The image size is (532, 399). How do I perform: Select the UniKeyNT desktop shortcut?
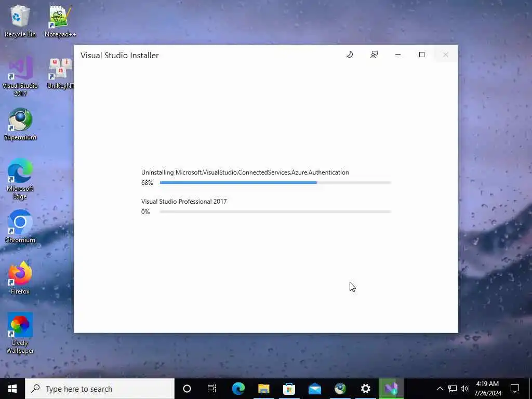[60, 73]
